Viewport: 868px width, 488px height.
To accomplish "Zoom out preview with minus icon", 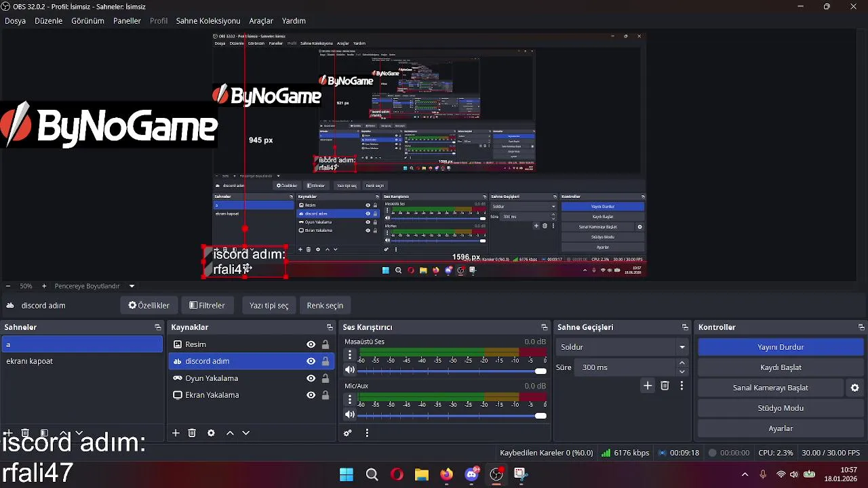I will [x=8, y=286].
